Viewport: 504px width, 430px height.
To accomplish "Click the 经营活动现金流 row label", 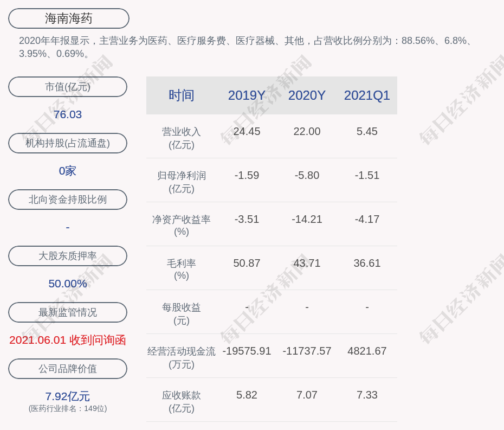I will pyautogui.click(x=182, y=357).
